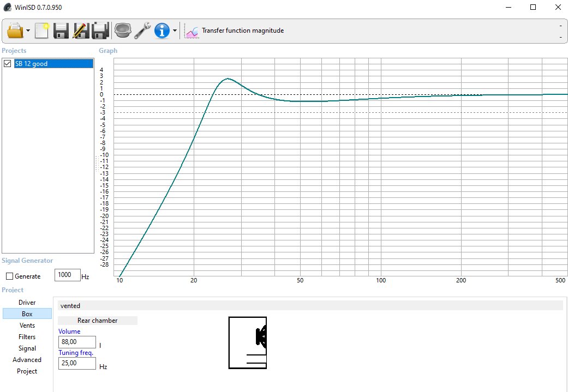Open project folder icon in toolbar
This screenshot has height=392, width=568.
point(15,31)
